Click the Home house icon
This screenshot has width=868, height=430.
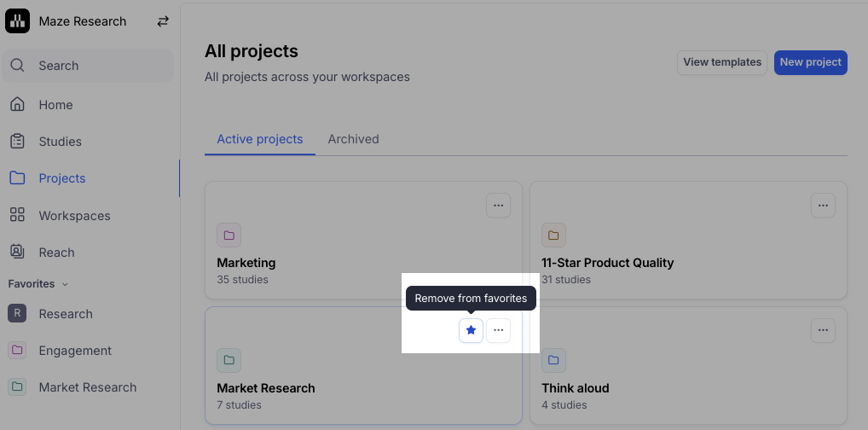17,104
